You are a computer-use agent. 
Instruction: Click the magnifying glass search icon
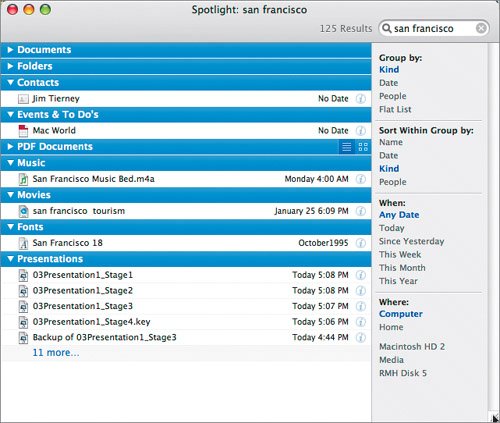386,28
